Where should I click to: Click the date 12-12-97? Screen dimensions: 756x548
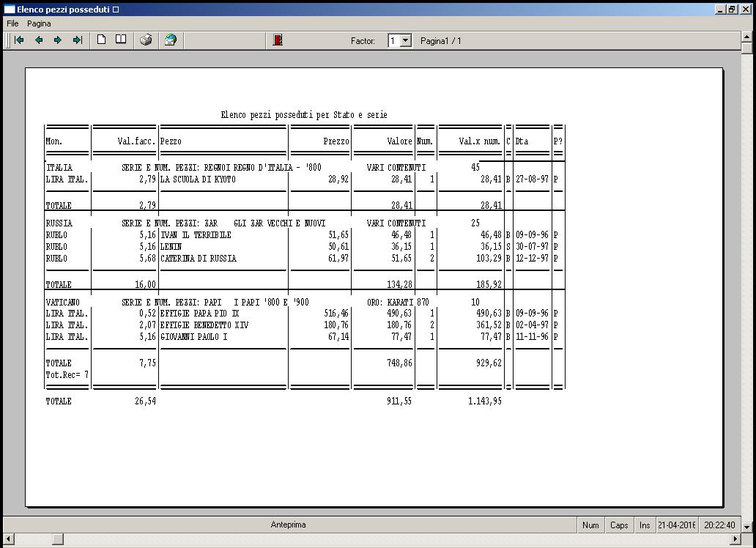coord(533,259)
